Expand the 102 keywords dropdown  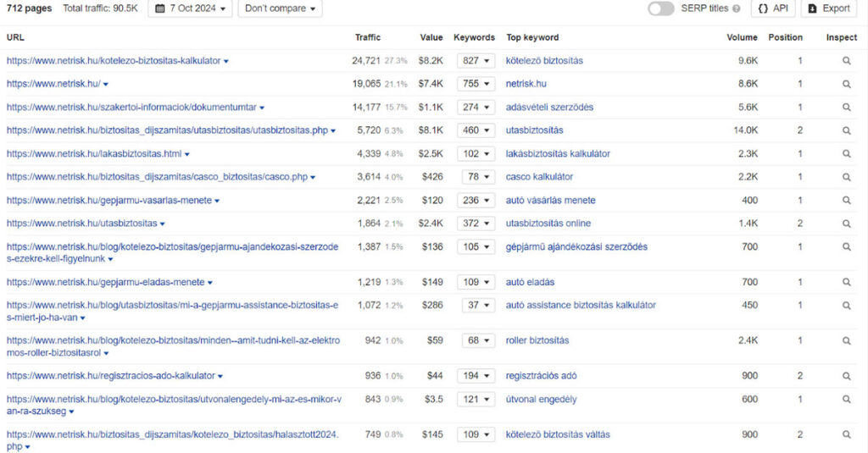476,154
